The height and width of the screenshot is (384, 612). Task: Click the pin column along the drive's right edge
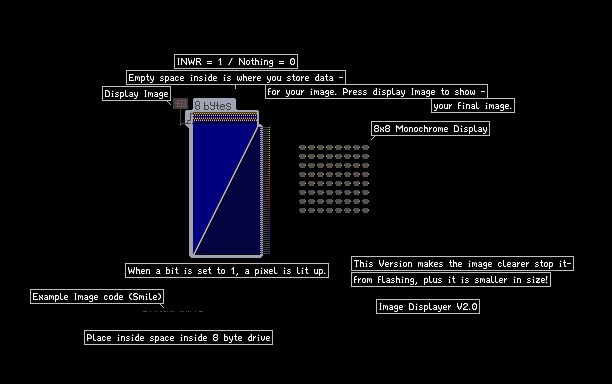point(266,190)
